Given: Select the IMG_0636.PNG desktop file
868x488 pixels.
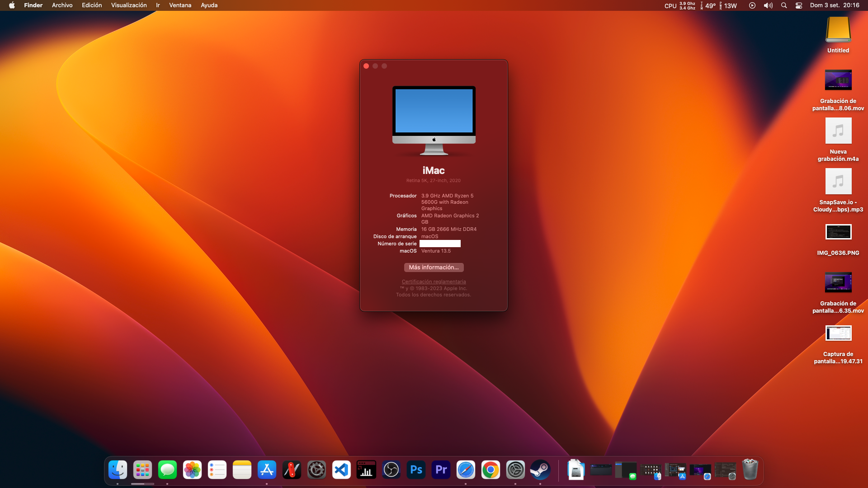Looking at the screenshot, I should click(838, 239).
